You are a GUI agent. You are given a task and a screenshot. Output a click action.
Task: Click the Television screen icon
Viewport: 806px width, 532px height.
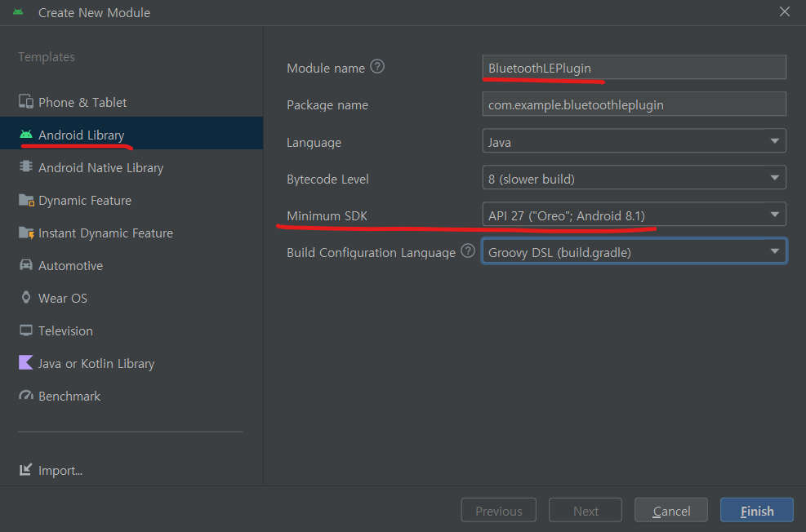point(25,330)
